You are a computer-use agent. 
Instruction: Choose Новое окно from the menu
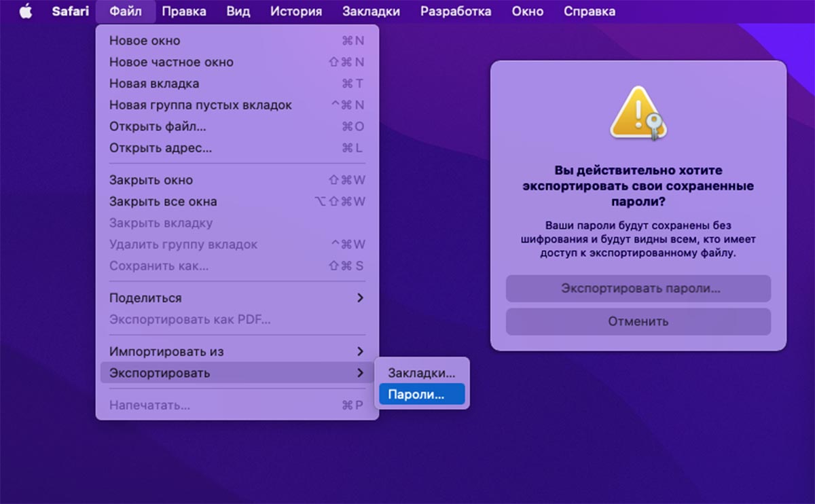click(x=237, y=41)
